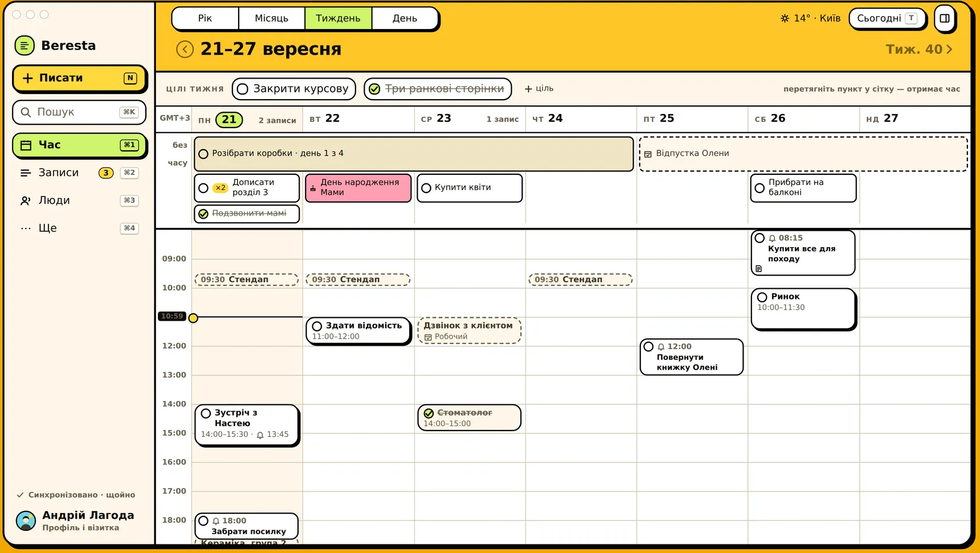Click the Писати new entry button
980x553 pixels.
click(79, 78)
